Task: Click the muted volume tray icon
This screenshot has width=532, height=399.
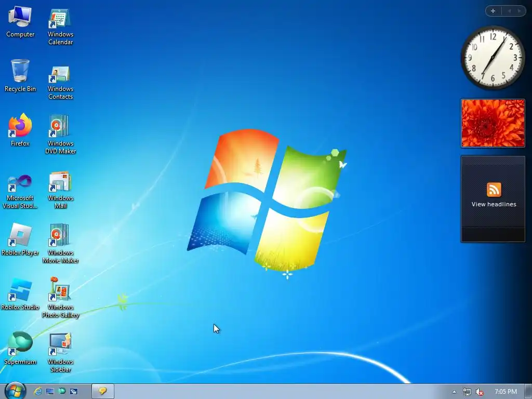Action: pyautogui.click(x=480, y=392)
